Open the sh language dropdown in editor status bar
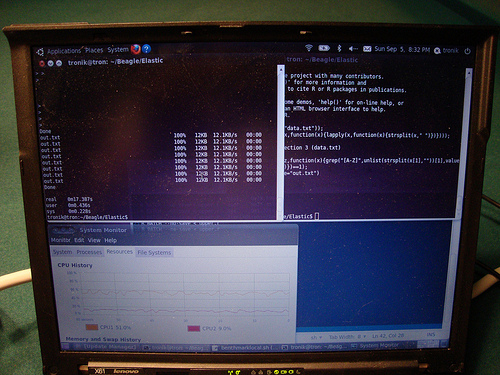Screen dimensions: 500x375 (x=316, y=337)
